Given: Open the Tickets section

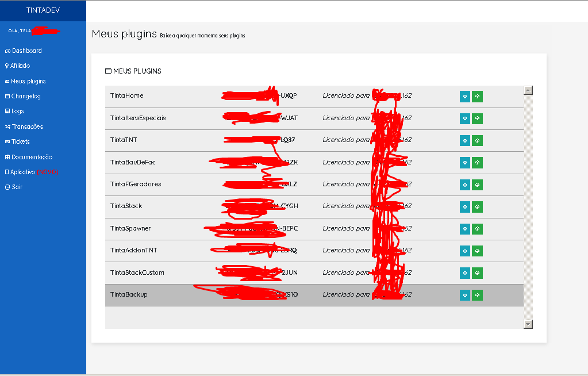Looking at the screenshot, I should point(21,141).
